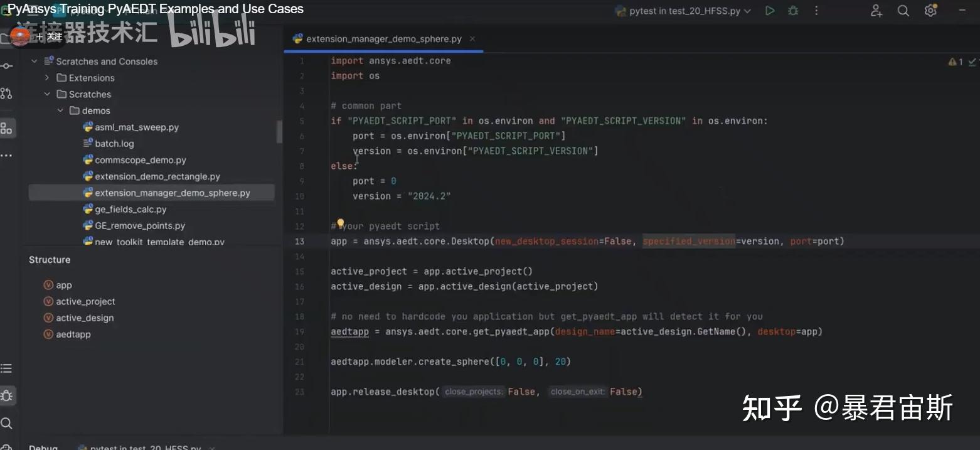Open the Commit tool window icon

coord(6,66)
